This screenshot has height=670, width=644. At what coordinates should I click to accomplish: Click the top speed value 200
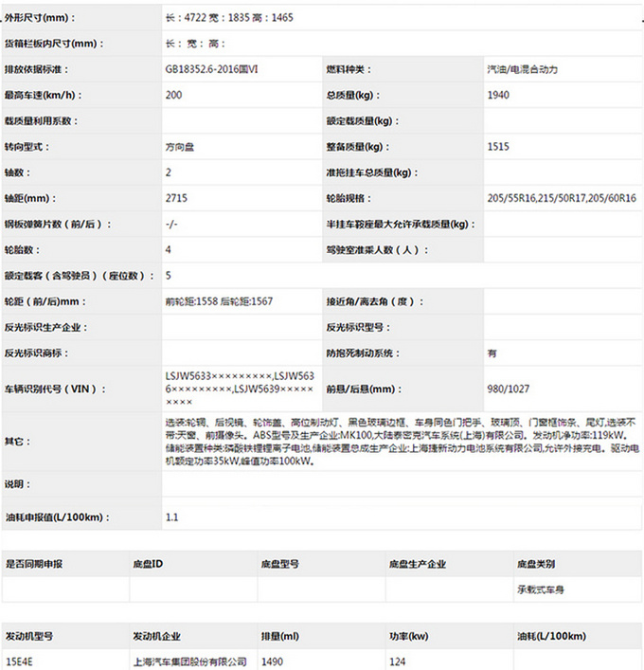tap(174, 95)
